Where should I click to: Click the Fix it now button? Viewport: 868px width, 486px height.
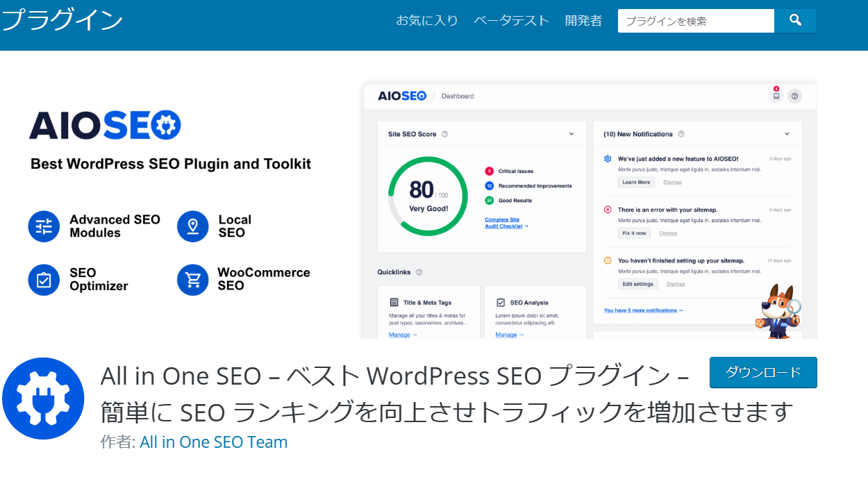coord(635,233)
